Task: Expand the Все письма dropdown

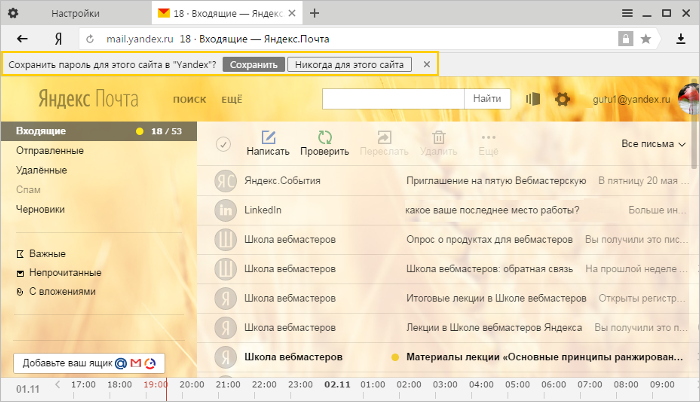Action: click(x=653, y=144)
